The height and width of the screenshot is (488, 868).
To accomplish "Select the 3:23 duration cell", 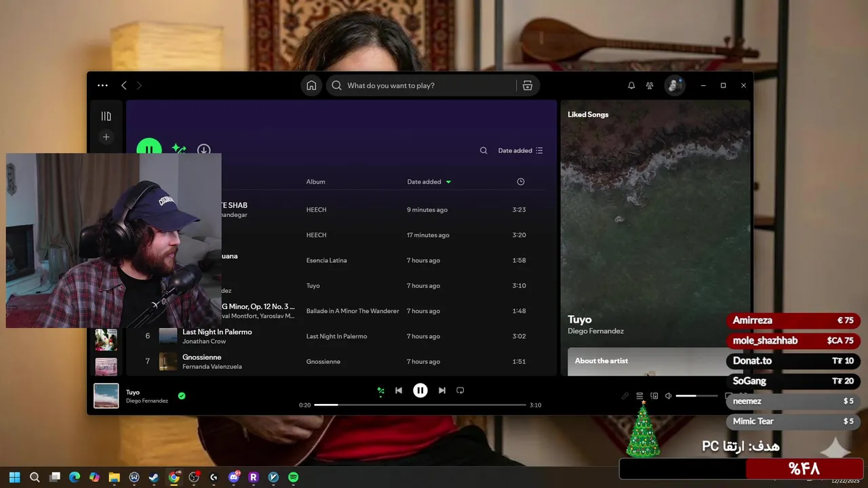I will (x=519, y=210).
